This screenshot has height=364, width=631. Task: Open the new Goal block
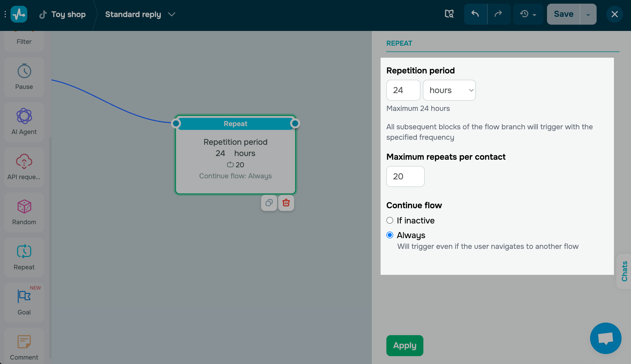[x=24, y=302]
